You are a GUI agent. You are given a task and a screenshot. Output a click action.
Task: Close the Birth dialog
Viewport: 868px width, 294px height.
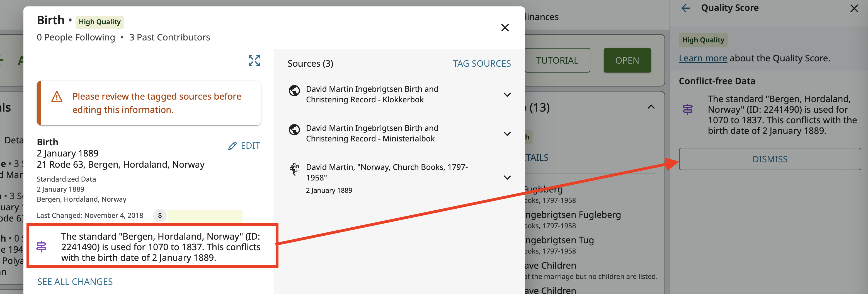(x=505, y=28)
